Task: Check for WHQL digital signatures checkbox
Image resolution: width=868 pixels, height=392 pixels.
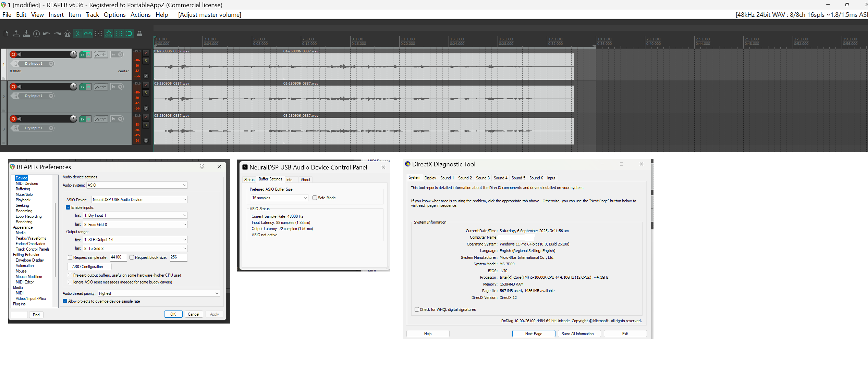Action: [x=417, y=309]
